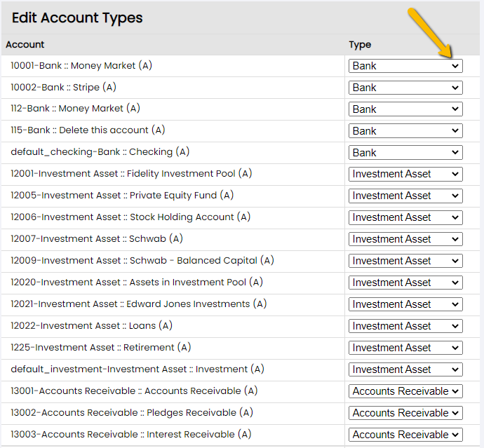Viewport: 484px width, 448px height.
Task: Open Type dropdown for Pledges Receivable
Action: point(405,413)
